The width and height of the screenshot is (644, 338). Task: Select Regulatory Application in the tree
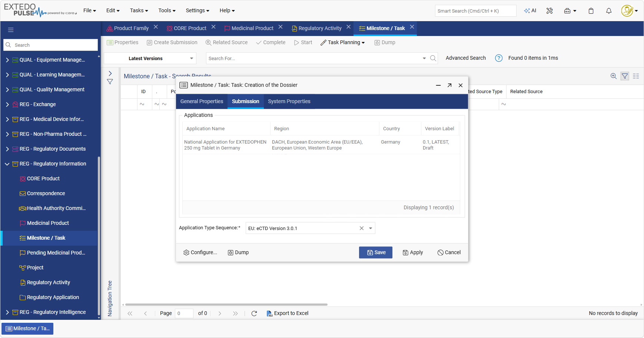click(x=53, y=297)
